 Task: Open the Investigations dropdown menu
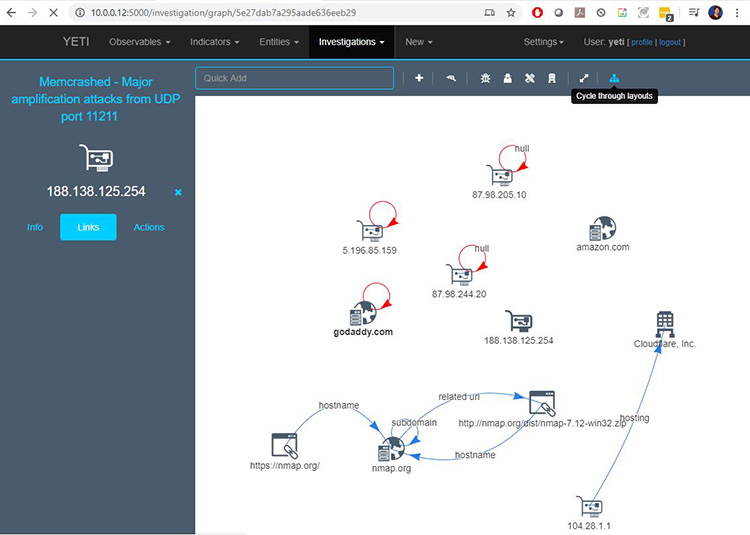click(x=352, y=42)
